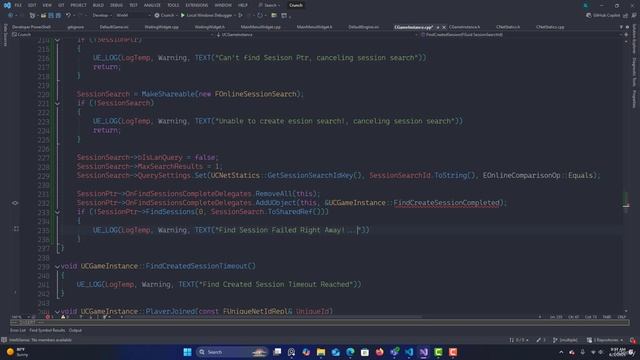Switch to the WaitingWidget.cpp tab
Viewport: 640px width, 360px height.
pos(162,27)
